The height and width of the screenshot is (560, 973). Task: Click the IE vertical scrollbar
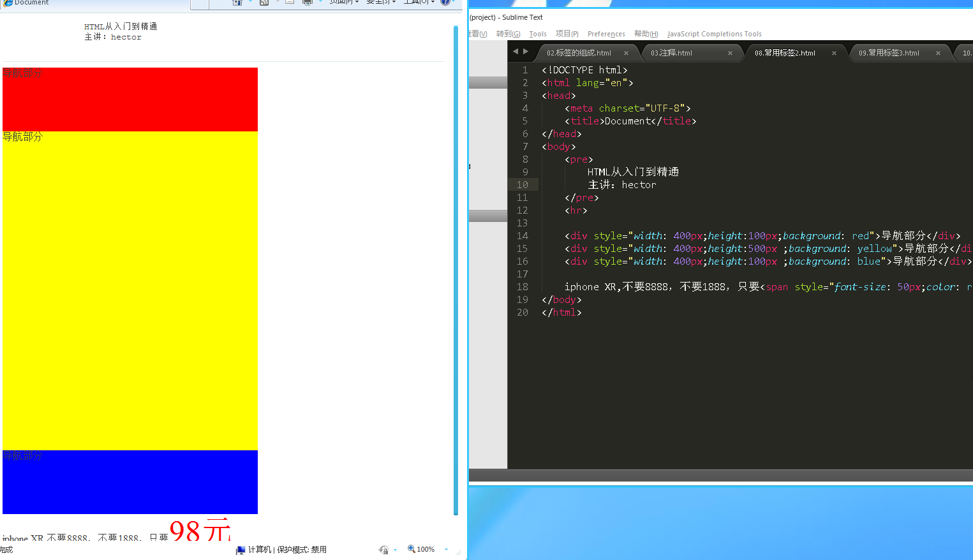click(456, 270)
